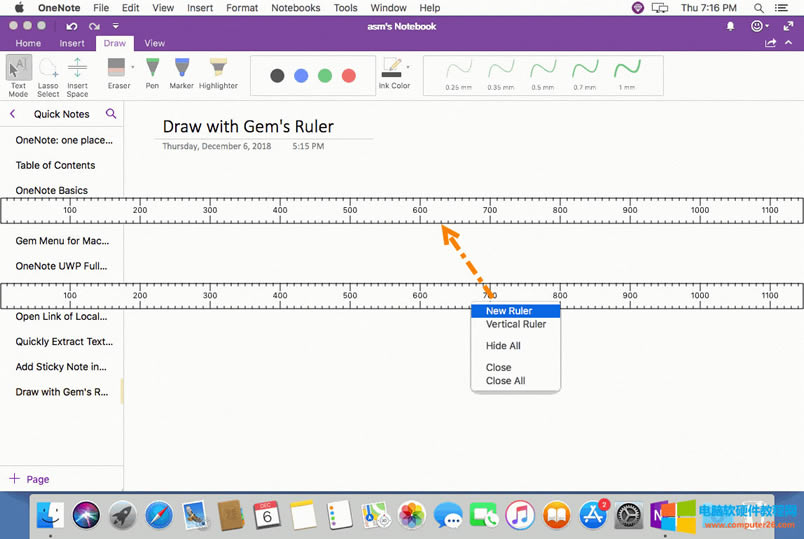Select the Marker tool
This screenshot has width=804, height=539.
tap(181, 72)
